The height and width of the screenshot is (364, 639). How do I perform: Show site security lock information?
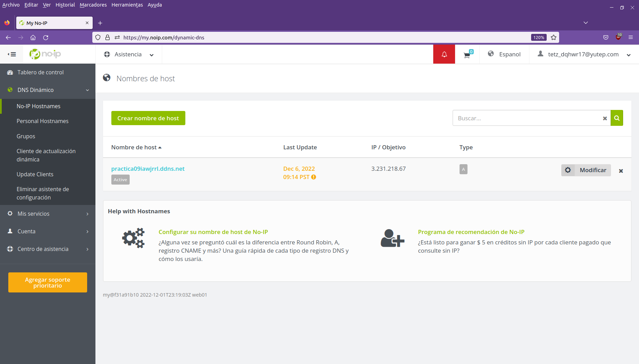click(108, 37)
